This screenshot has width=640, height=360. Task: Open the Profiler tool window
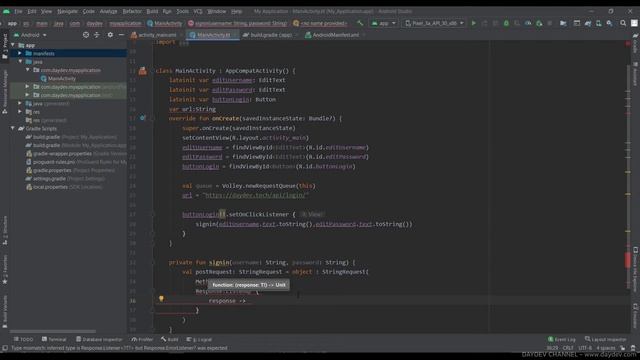tap(142, 340)
